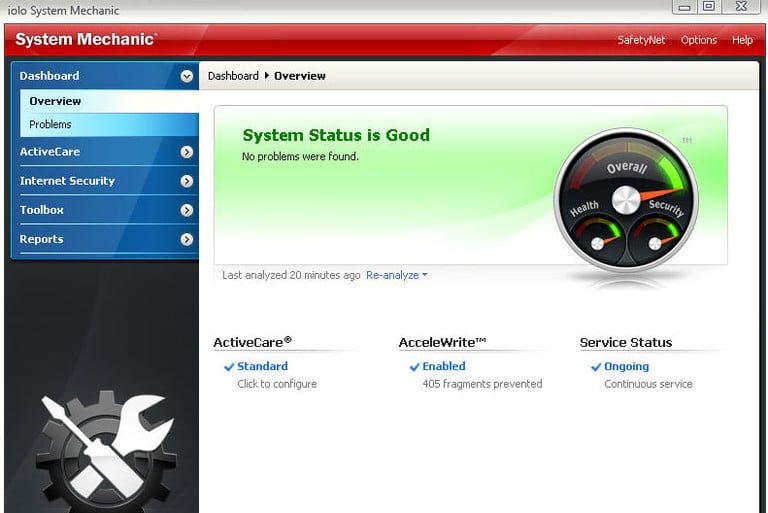Open the Re-analyze dropdown
768x513 pixels.
(396, 275)
